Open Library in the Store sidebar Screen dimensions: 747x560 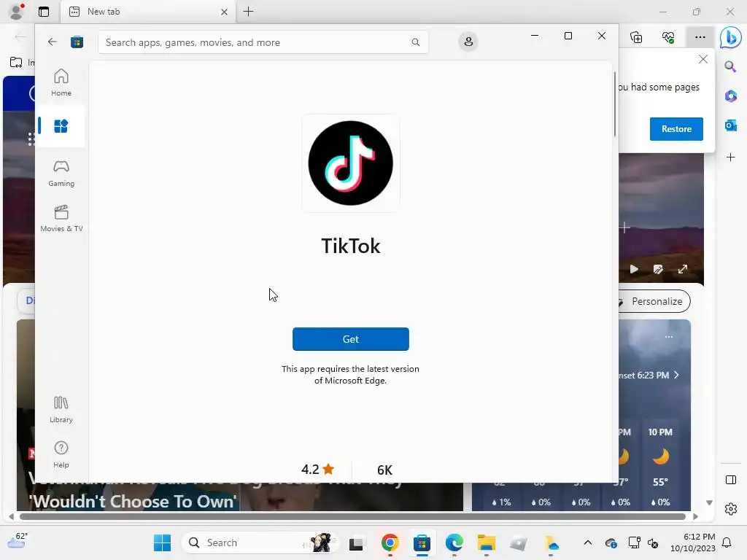click(61, 409)
